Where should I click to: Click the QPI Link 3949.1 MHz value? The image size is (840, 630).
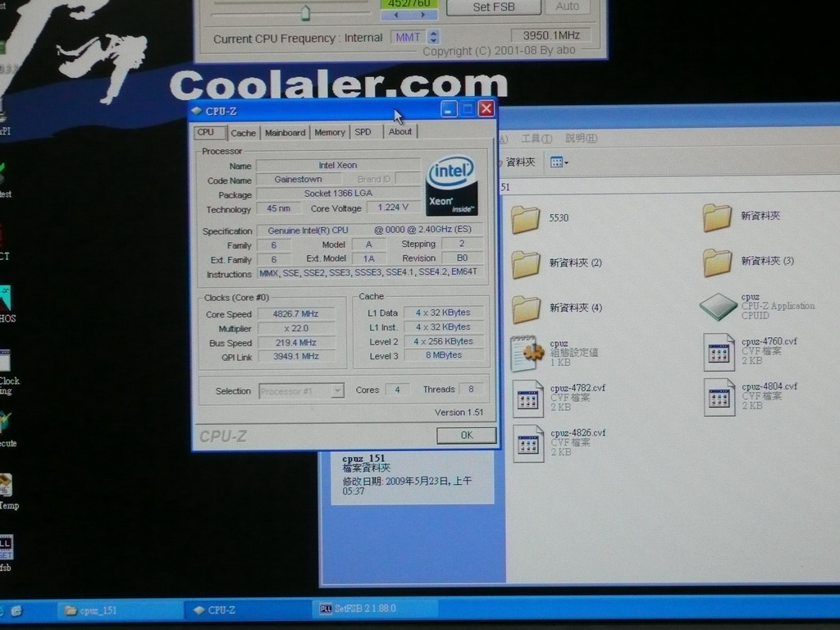(295, 356)
